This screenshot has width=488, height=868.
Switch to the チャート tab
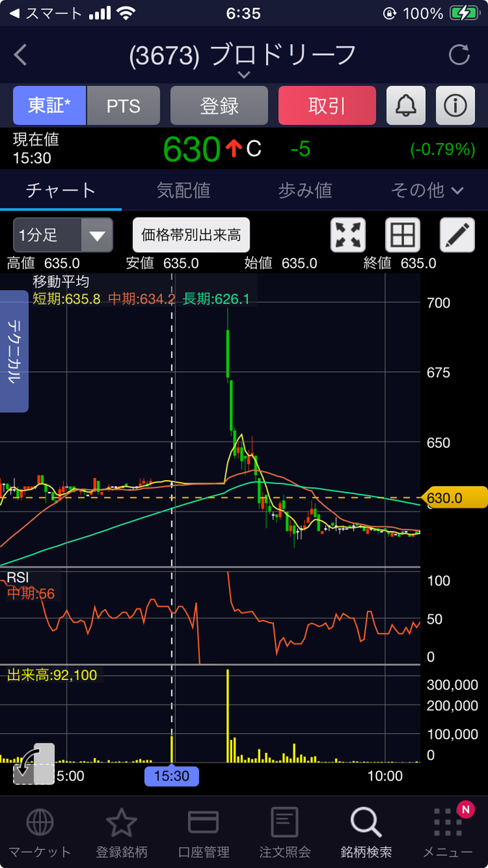coord(61,190)
